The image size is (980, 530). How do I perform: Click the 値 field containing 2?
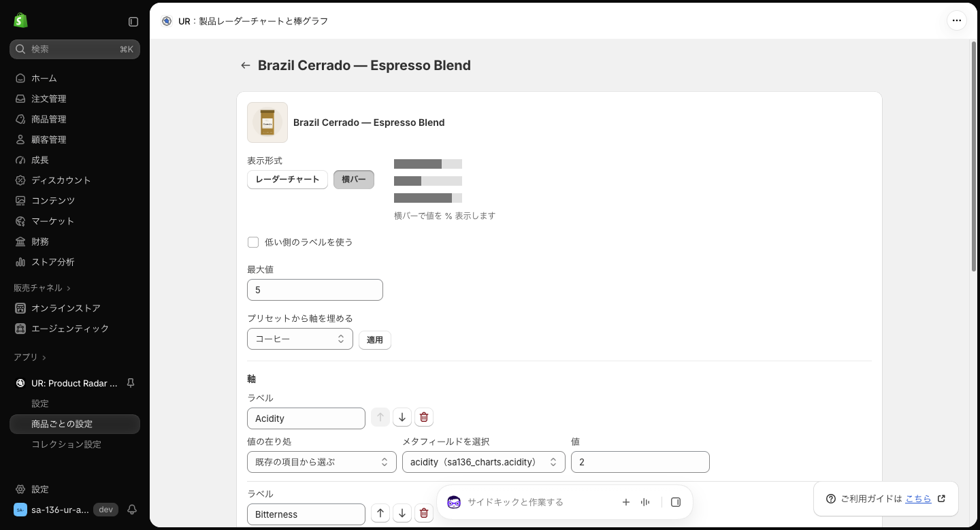click(640, 462)
